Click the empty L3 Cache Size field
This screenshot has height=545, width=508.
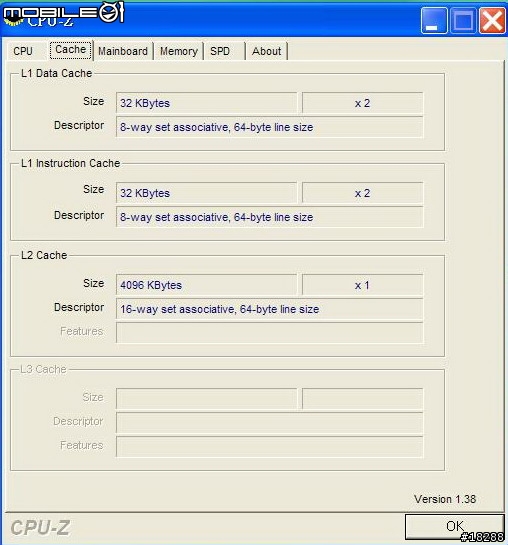tap(206, 399)
